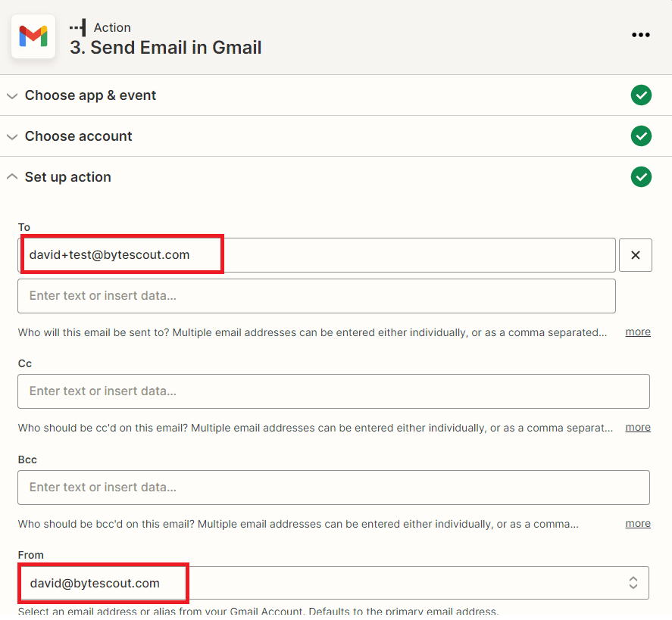Click the From field selector arrows
Image resolution: width=672 pixels, height=620 pixels.
pos(633,583)
